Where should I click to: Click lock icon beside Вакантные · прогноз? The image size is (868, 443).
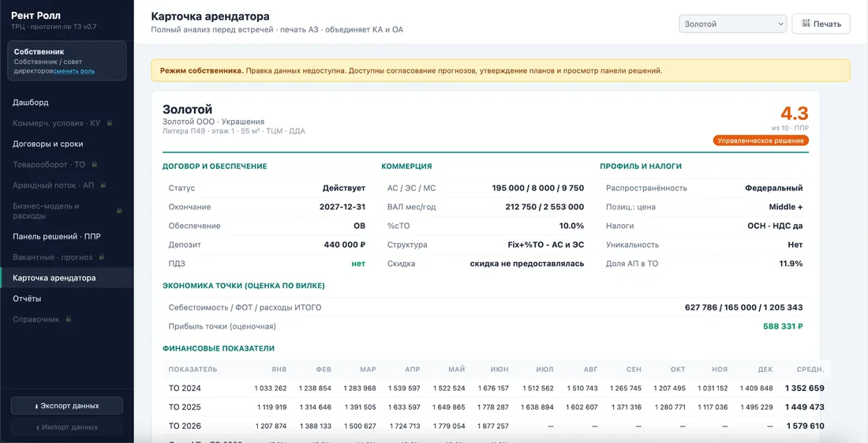coord(102,257)
